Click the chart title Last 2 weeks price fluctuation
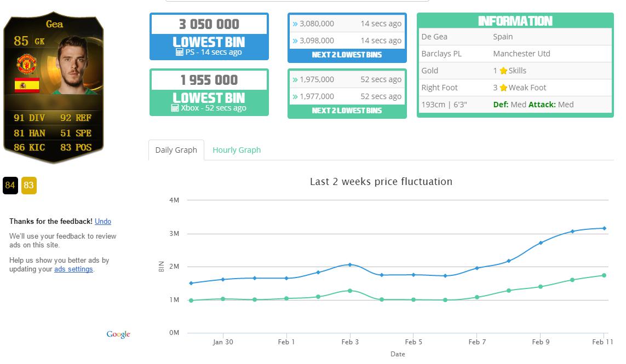Viewport: 626px width, 364px height. click(381, 182)
